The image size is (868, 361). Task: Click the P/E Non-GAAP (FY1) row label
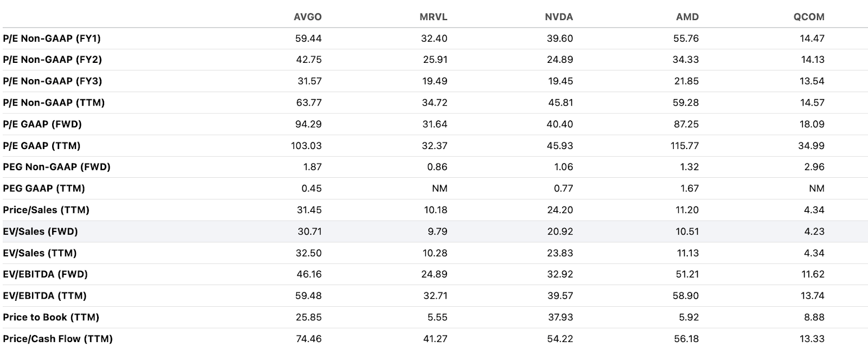pos(52,38)
